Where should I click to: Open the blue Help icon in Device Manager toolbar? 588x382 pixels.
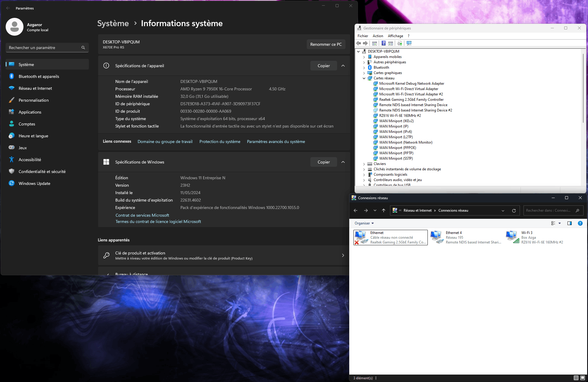point(383,43)
